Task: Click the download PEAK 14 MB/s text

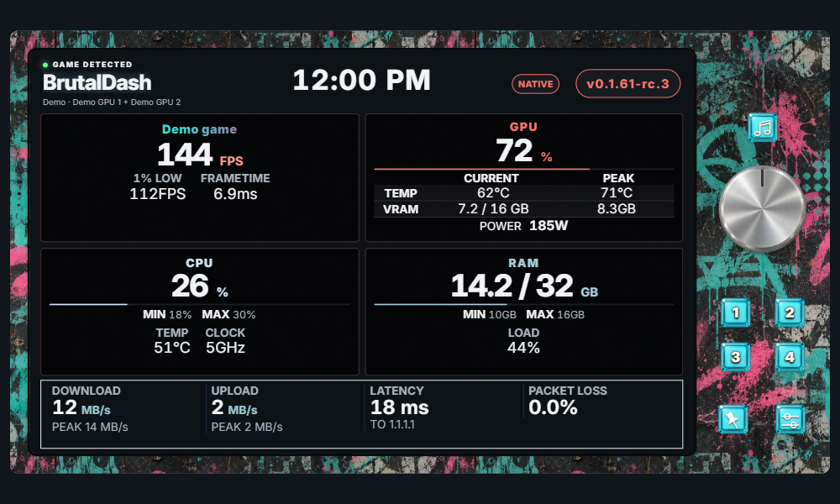Action: (90, 427)
